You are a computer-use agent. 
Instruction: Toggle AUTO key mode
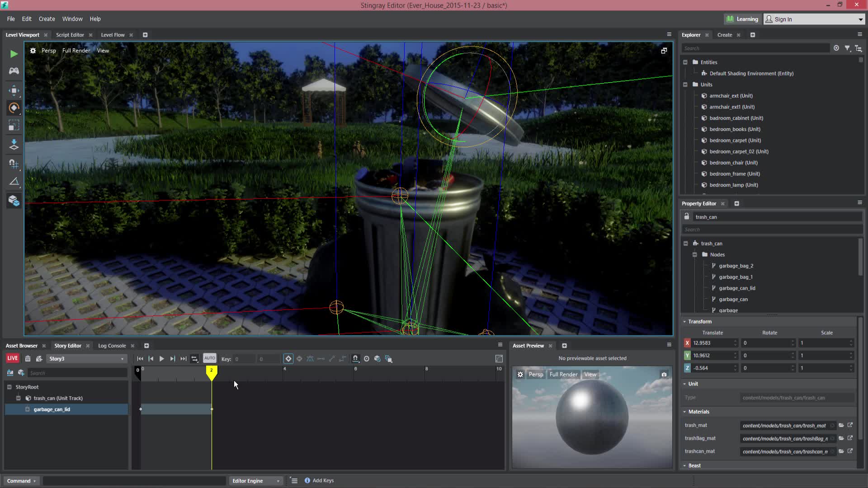click(x=210, y=358)
